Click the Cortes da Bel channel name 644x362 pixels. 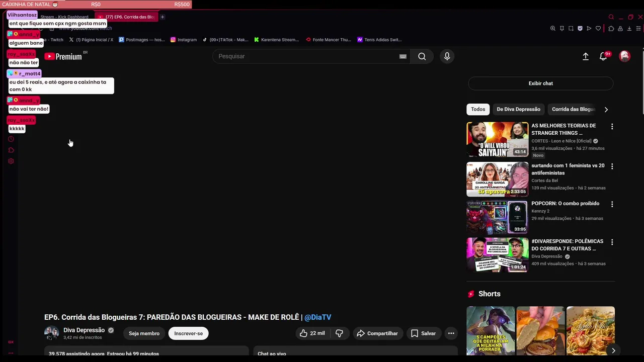coord(545,180)
